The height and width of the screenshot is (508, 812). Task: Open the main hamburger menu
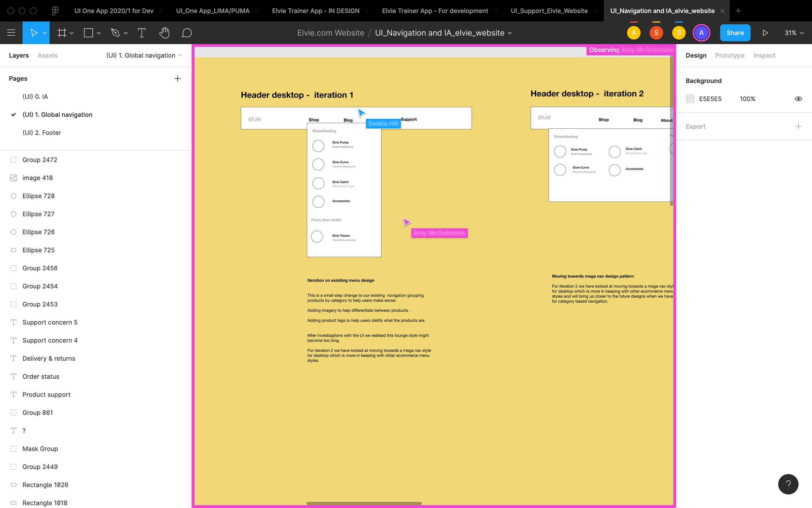click(x=11, y=33)
